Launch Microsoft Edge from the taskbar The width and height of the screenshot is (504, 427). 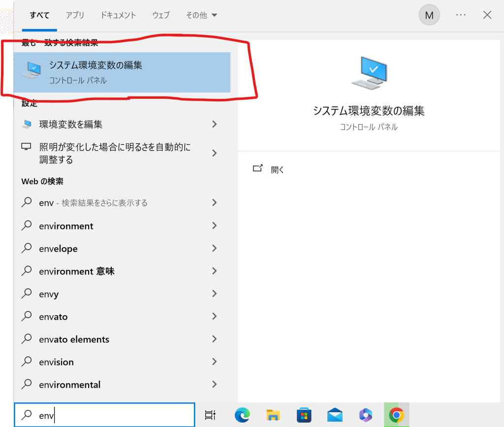243,415
